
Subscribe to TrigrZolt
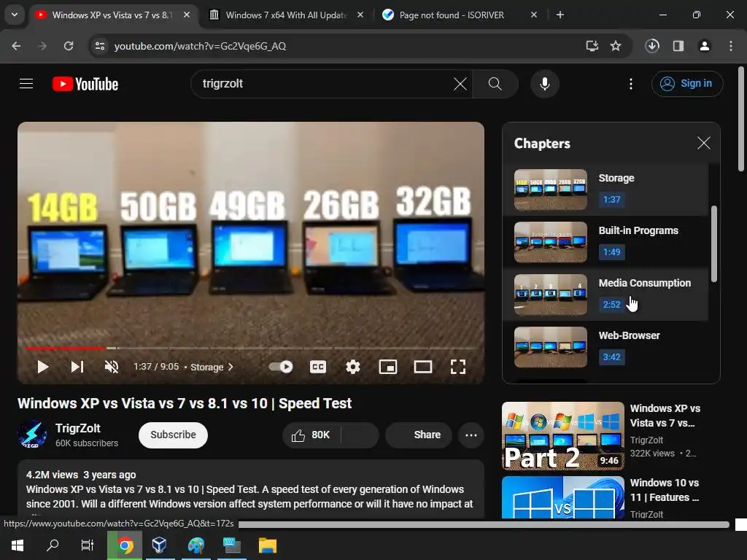[x=173, y=435]
